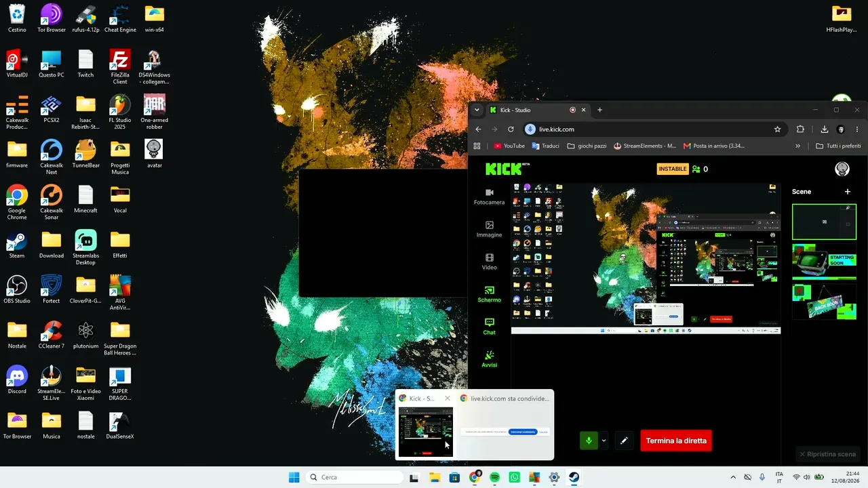Select the BACK SOON scene thumbnail
868x488 pixels.
coord(824,301)
